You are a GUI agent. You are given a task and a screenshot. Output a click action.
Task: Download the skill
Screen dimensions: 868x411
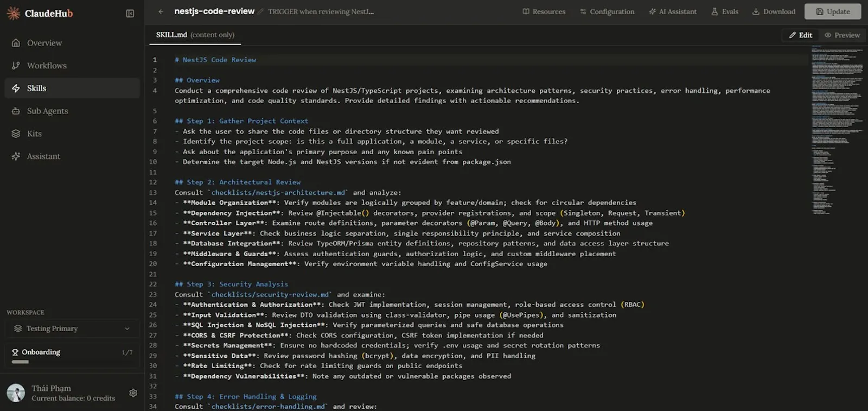774,11
